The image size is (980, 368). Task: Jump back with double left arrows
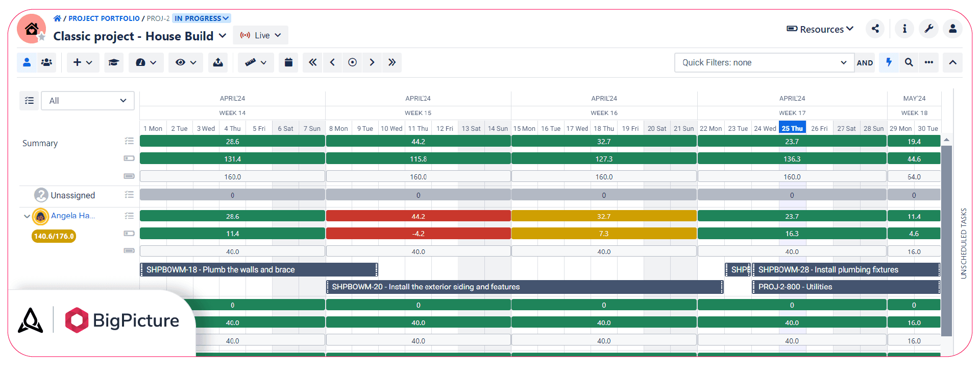(x=312, y=62)
